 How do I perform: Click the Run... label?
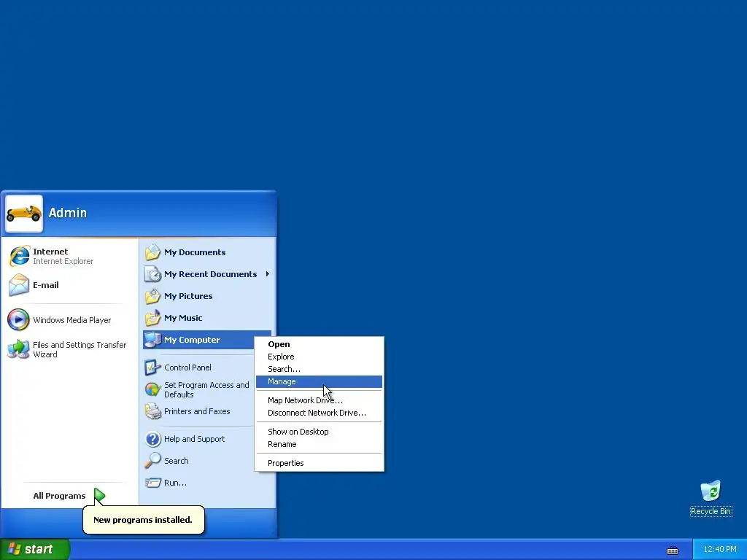[175, 483]
